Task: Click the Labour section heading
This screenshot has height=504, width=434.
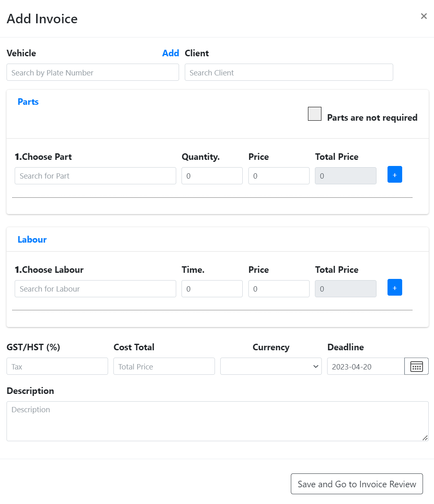Action: click(32, 239)
